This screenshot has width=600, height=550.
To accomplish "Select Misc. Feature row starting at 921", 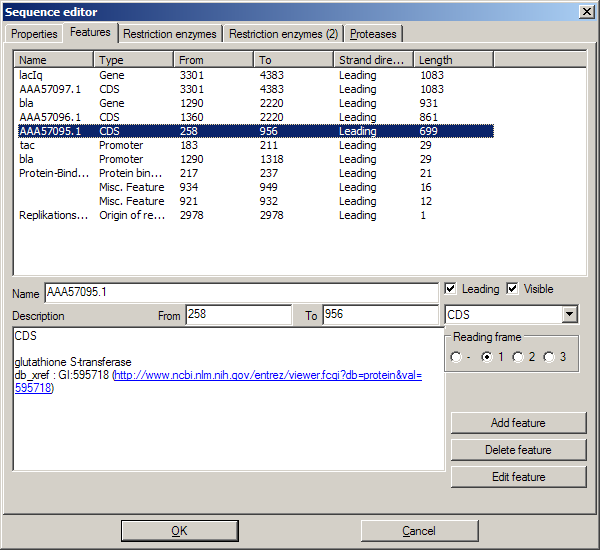I will pyautogui.click(x=256, y=201).
